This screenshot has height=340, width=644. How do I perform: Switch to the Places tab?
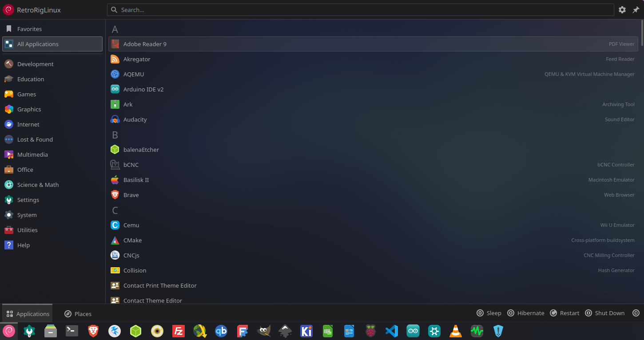(78, 313)
